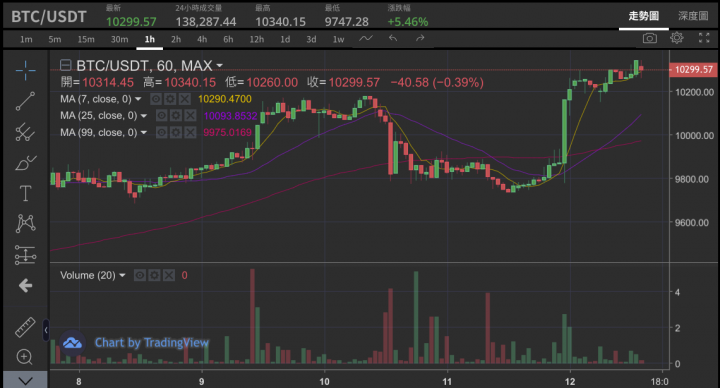
Task: Choose the pitchfork drawing tool
Action: (25, 132)
